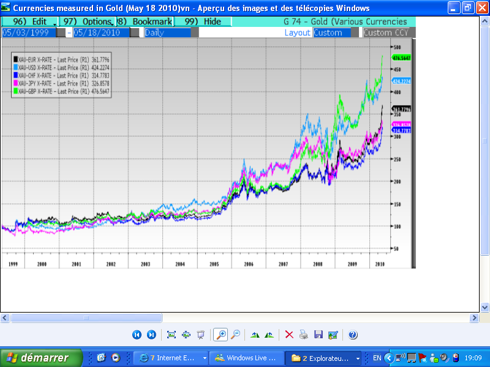Click the red flag tray icon

click(x=423, y=358)
